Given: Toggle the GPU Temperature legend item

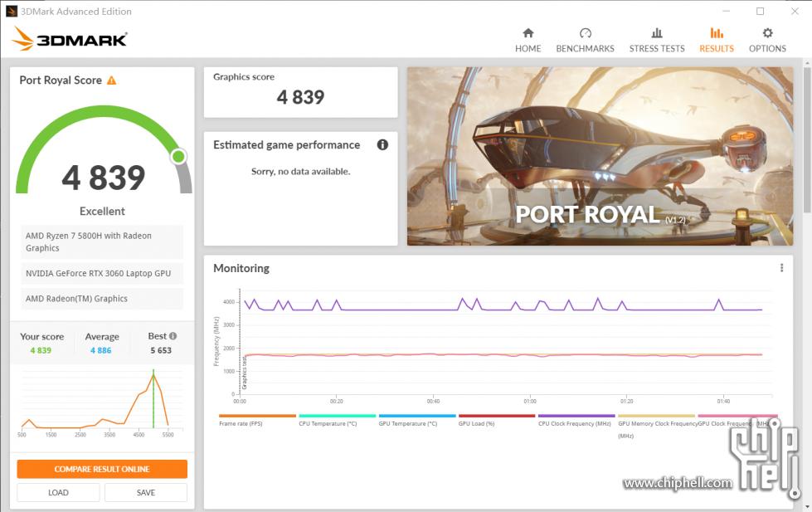Looking at the screenshot, I should [x=417, y=420].
